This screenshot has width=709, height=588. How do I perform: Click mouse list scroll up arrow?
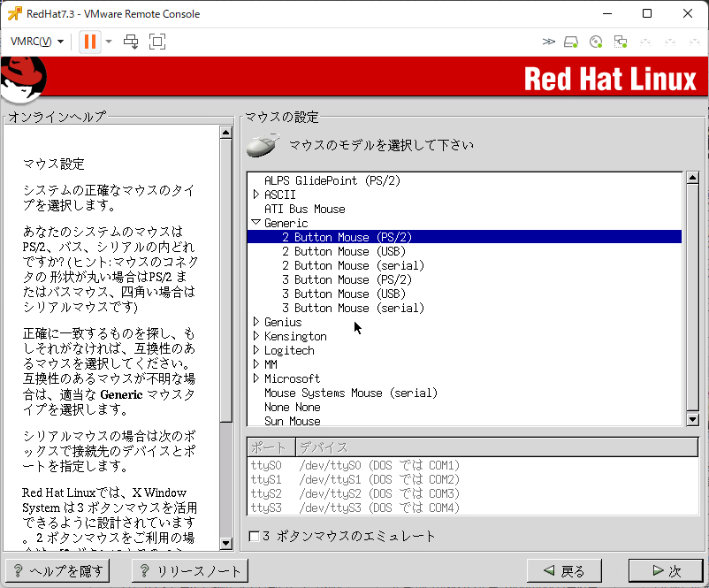click(692, 178)
